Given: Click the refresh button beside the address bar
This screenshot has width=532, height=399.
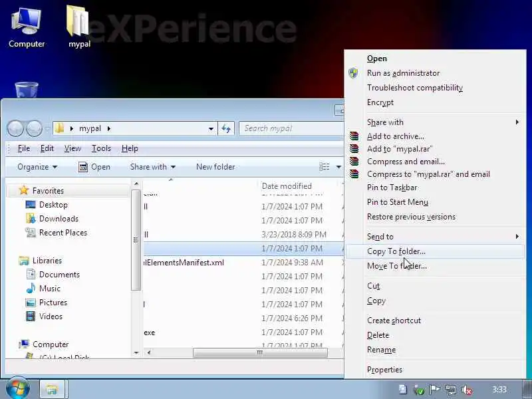Looking at the screenshot, I should (226, 128).
